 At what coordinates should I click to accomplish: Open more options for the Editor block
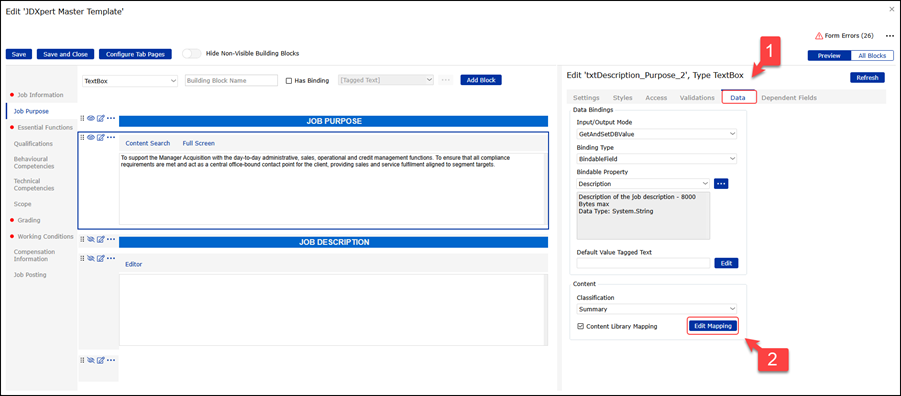point(111,258)
